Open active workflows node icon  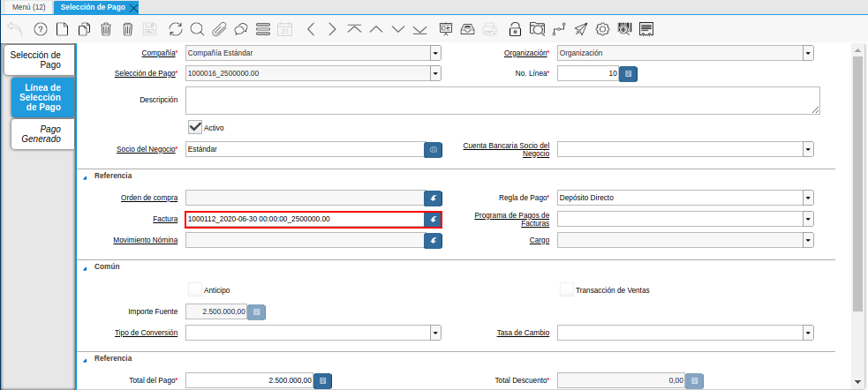click(559, 29)
